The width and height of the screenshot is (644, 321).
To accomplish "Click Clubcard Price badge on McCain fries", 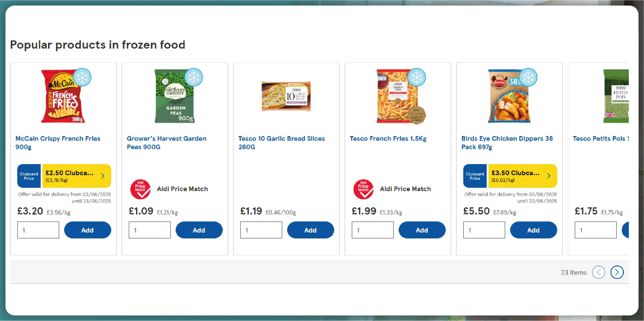I will tap(29, 176).
